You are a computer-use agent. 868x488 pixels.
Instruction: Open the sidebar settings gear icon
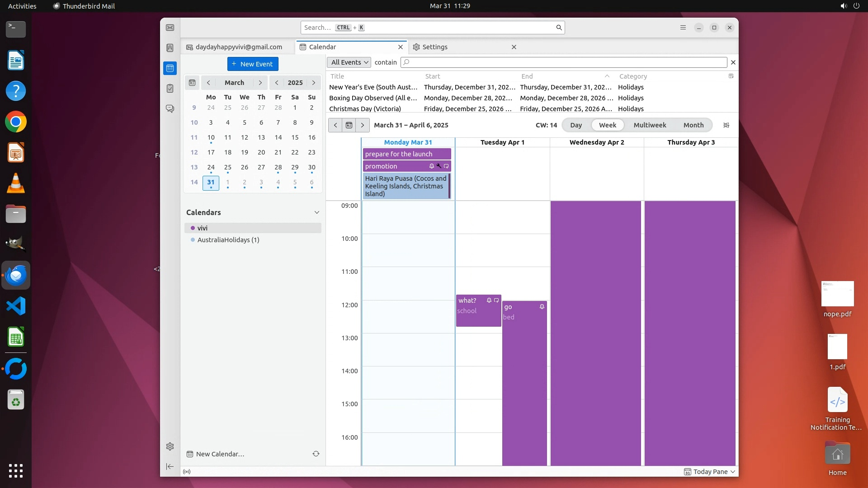pyautogui.click(x=170, y=446)
